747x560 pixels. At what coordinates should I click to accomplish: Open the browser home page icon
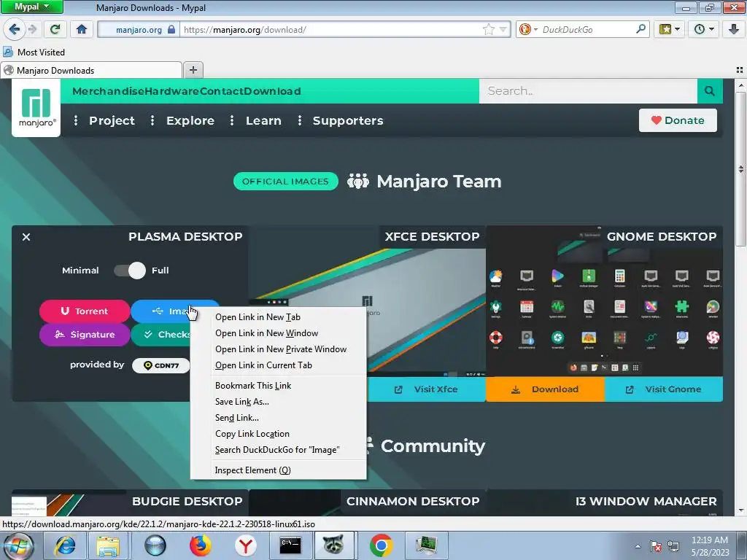click(x=82, y=29)
